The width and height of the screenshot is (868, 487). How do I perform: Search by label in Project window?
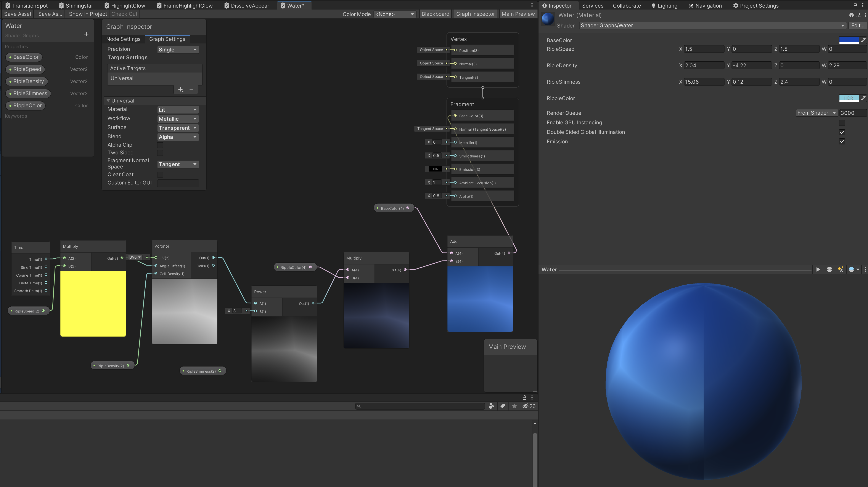tap(503, 406)
